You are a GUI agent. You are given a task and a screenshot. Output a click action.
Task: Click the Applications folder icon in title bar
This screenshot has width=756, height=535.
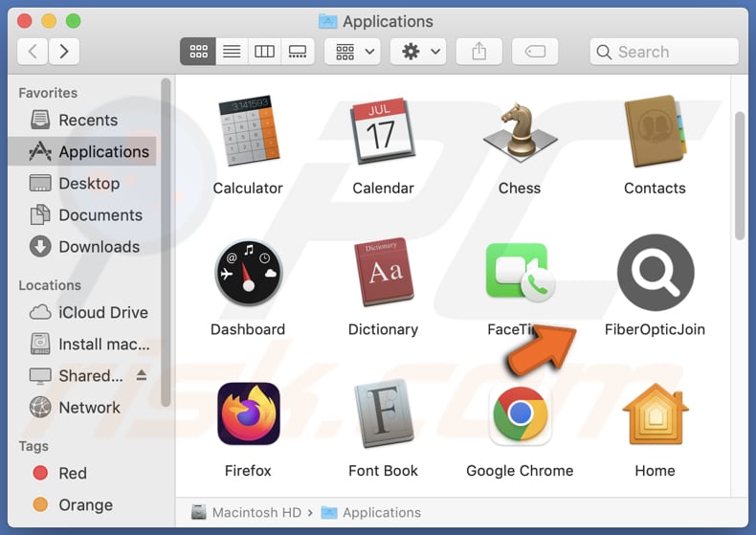328,21
